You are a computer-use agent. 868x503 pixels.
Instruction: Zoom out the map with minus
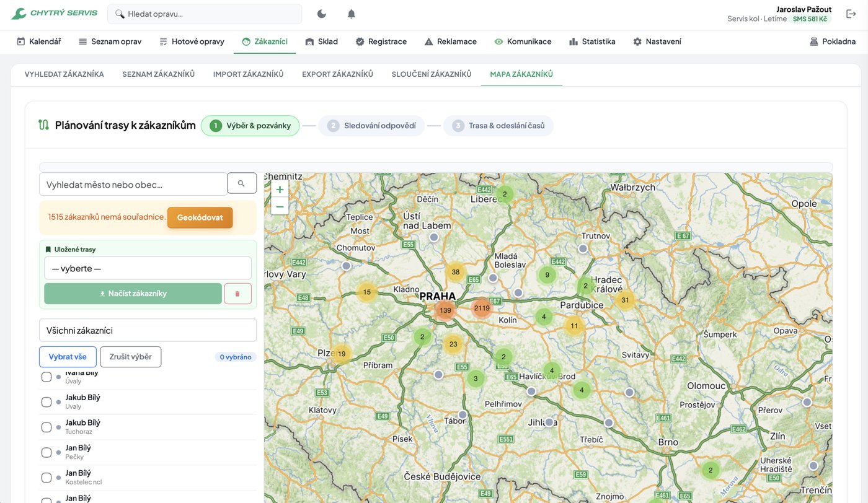[280, 206]
